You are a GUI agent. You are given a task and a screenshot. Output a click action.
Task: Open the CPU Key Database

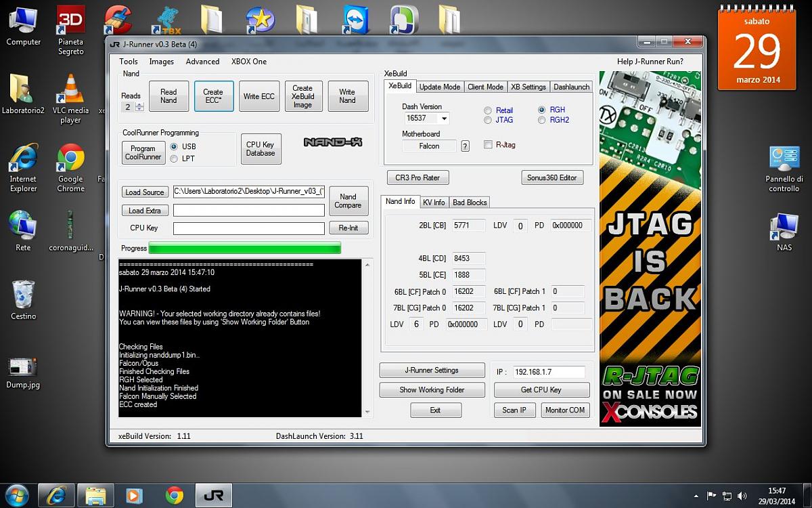(x=261, y=149)
